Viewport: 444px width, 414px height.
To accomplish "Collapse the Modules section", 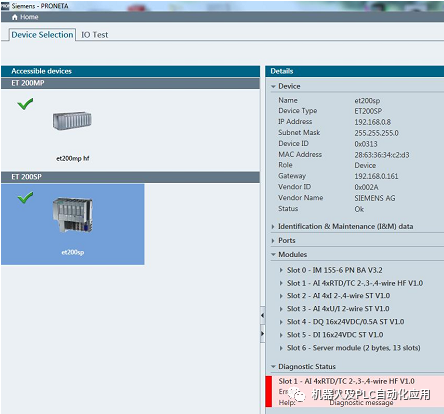I will click(x=273, y=255).
